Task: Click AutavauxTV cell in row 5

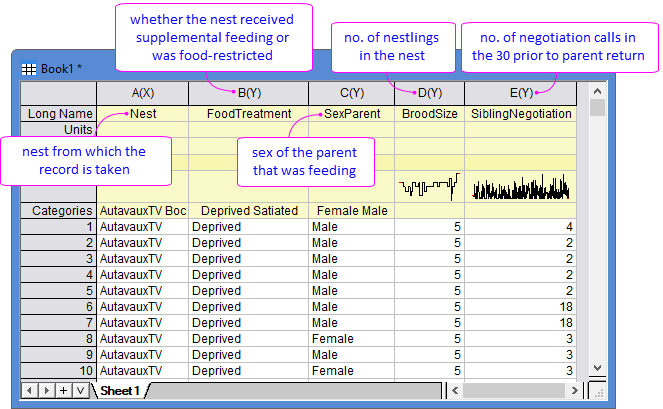Action: [x=142, y=291]
